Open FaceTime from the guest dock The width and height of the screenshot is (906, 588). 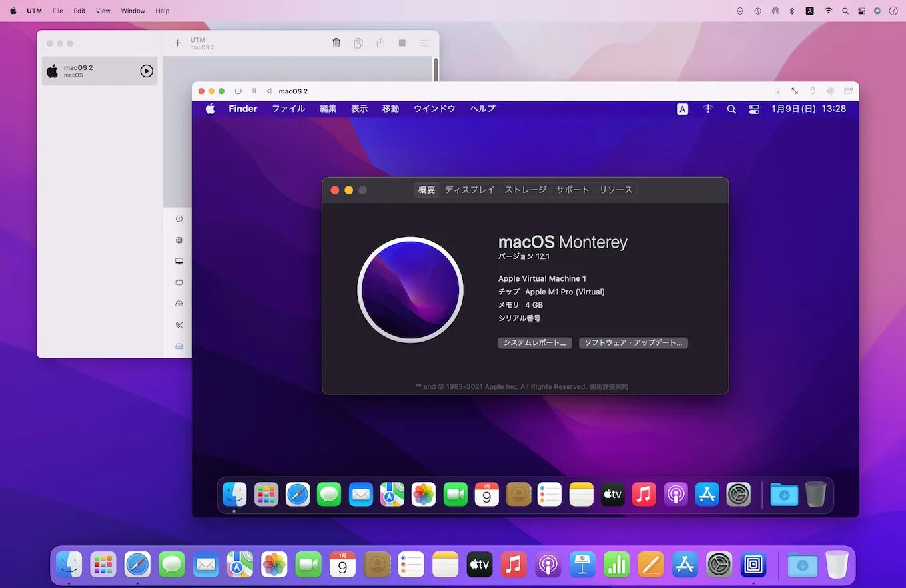pyautogui.click(x=455, y=494)
